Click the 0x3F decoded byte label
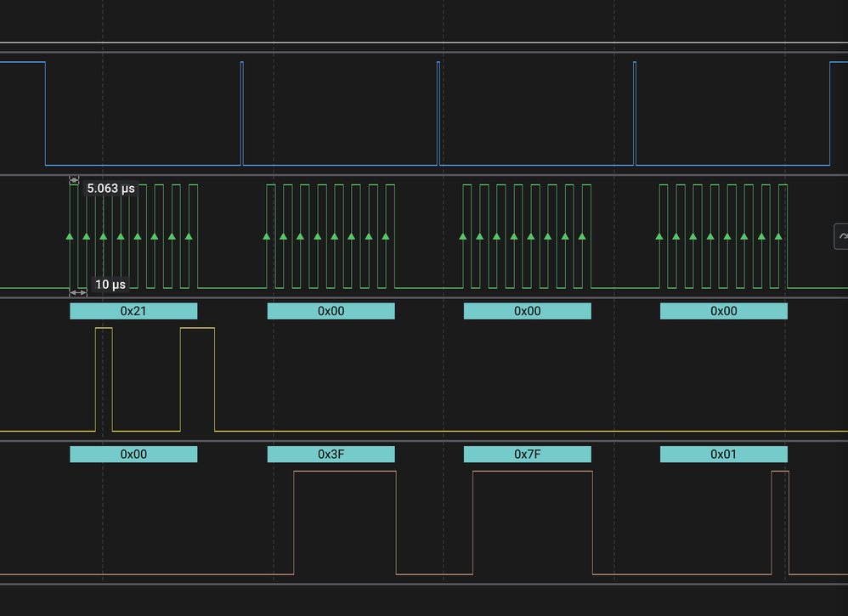 [x=331, y=455]
